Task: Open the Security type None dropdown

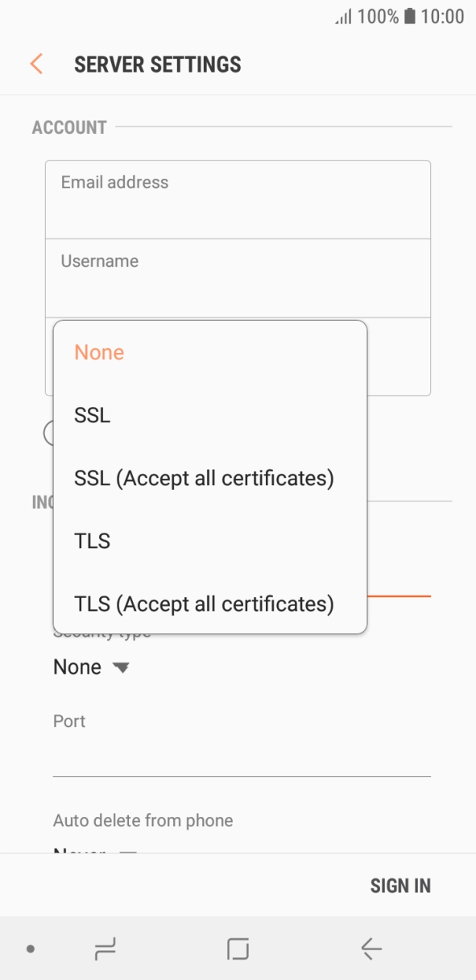Action: click(91, 667)
